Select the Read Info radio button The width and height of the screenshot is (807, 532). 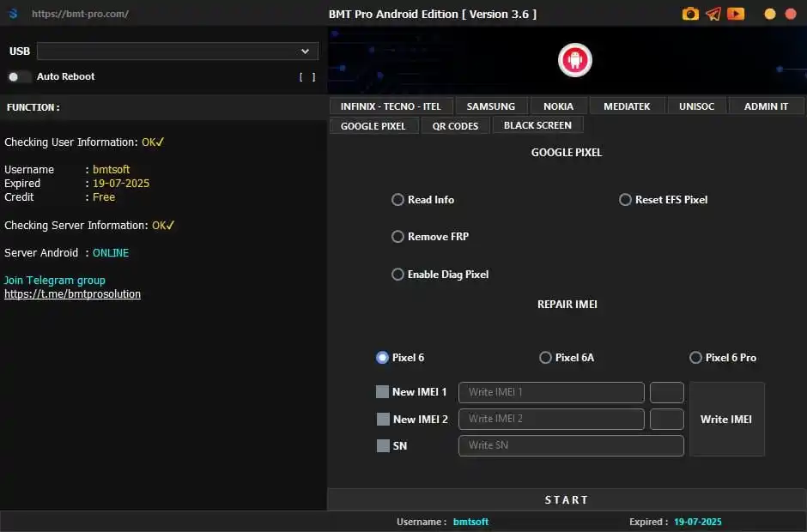pos(397,200)
